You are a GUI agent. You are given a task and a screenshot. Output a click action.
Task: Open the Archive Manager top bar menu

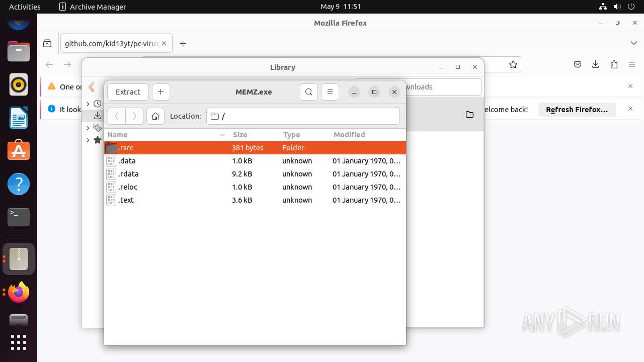pyautogui.click(x=93, y=7)
